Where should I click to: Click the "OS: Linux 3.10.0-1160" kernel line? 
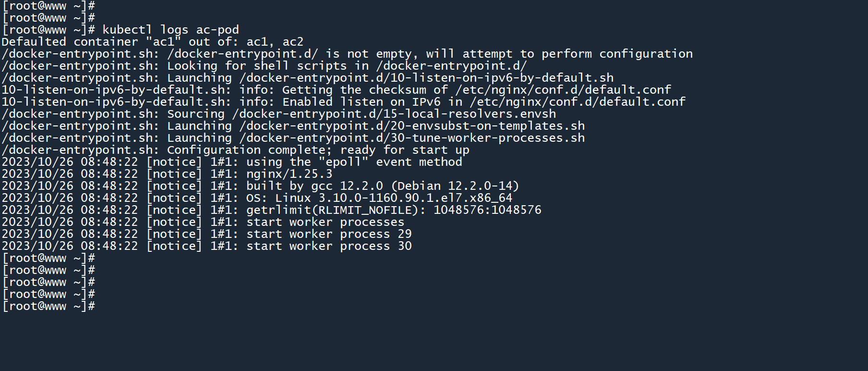[x=379, y=198]
